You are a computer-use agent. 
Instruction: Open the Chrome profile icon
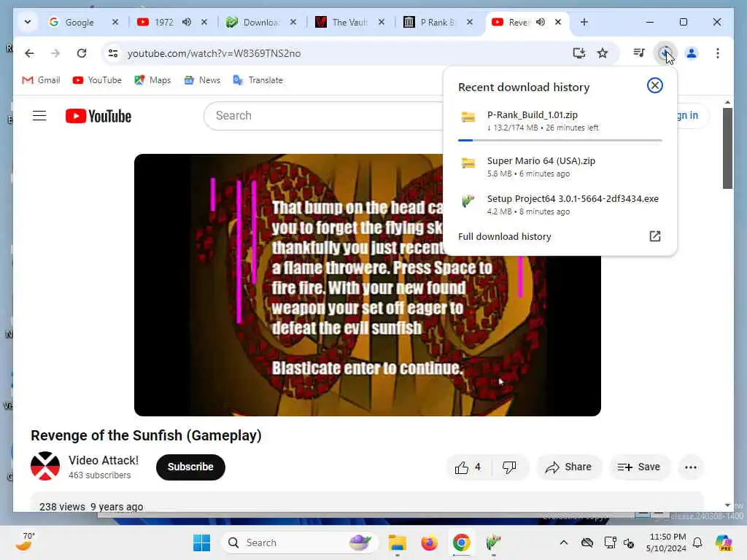pyautogui.click(x=692, y=53)
